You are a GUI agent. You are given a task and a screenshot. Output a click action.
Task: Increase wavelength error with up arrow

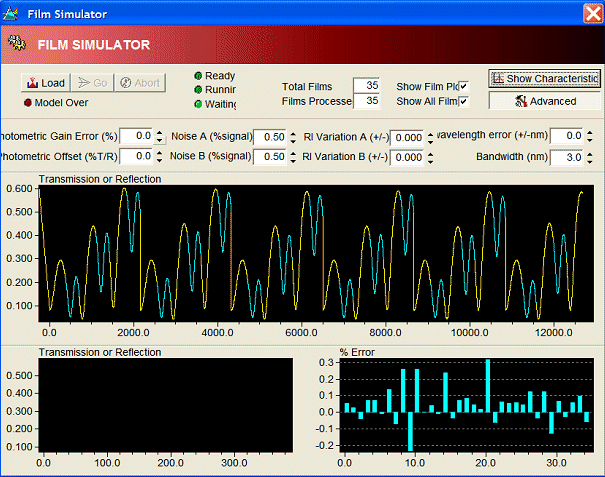(590, 133)
